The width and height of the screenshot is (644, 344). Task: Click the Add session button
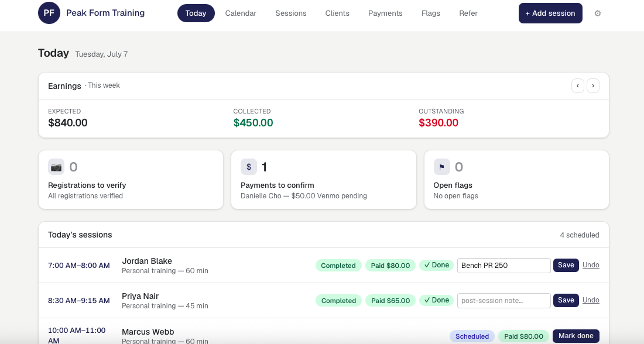pyautogui.click(x=550, y=13)
